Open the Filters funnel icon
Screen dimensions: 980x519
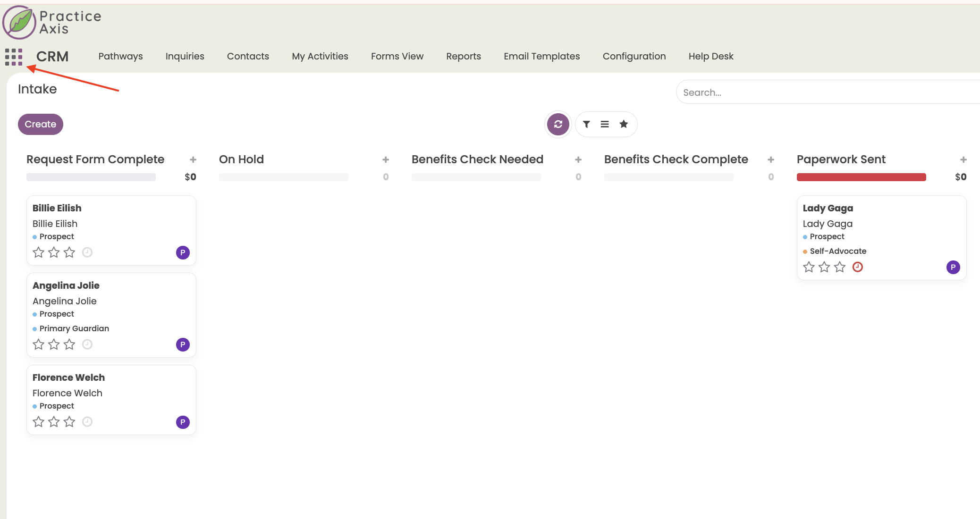pos(586,124)
